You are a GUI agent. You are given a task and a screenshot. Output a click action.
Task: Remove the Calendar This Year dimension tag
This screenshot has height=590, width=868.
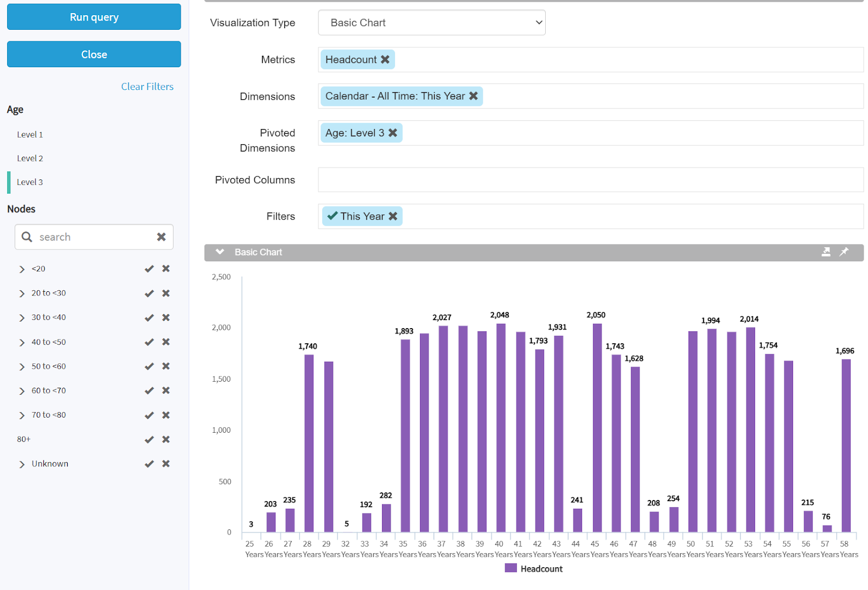point(474,96)
